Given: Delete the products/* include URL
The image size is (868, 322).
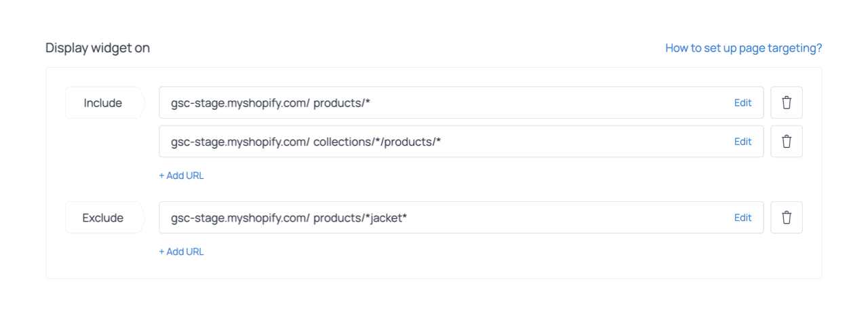Looking at the screenshot, I should pos(787,103).
